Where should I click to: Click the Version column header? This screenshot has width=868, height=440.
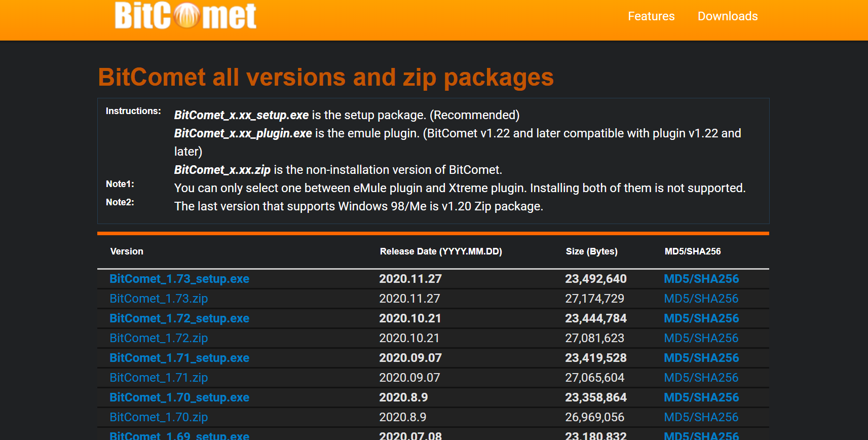tap(127, 251)
